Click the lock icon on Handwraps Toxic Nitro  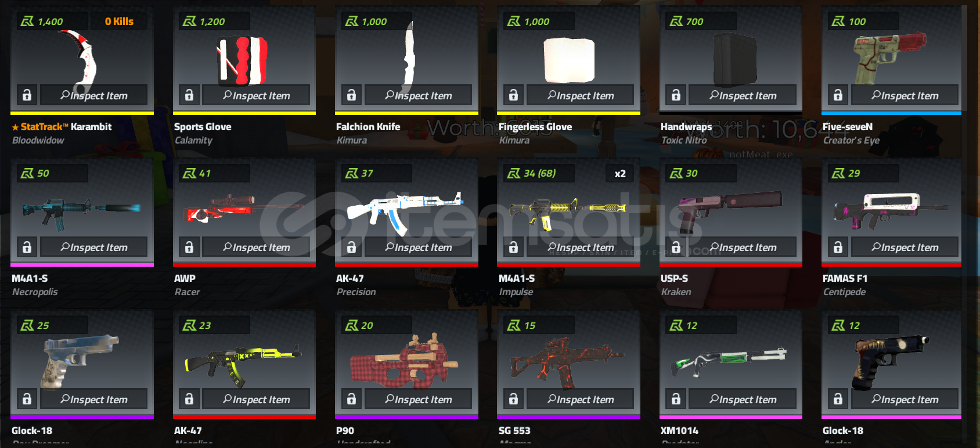(676, 95)
